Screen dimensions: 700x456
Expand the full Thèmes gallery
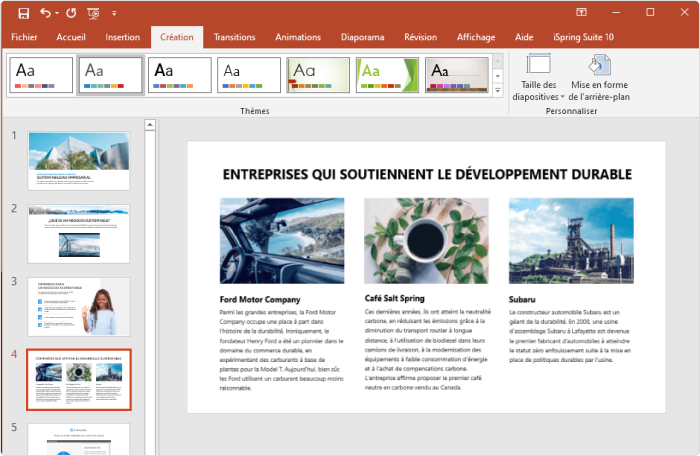coord(498,90)
